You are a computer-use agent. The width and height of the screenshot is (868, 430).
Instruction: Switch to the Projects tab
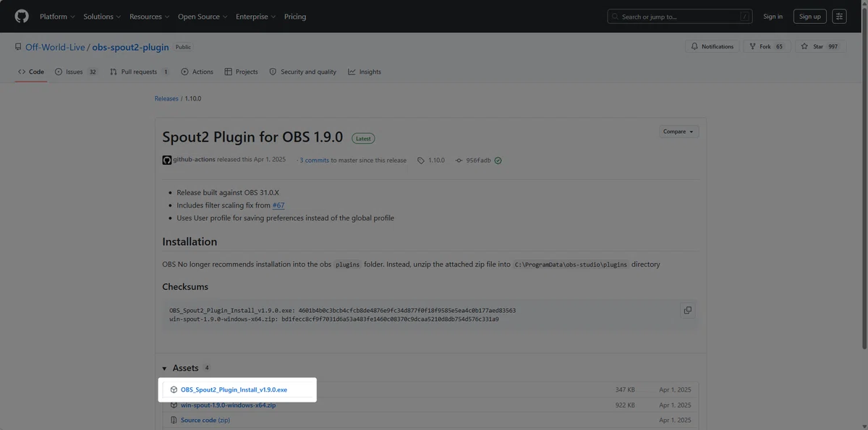pos(242,72)
